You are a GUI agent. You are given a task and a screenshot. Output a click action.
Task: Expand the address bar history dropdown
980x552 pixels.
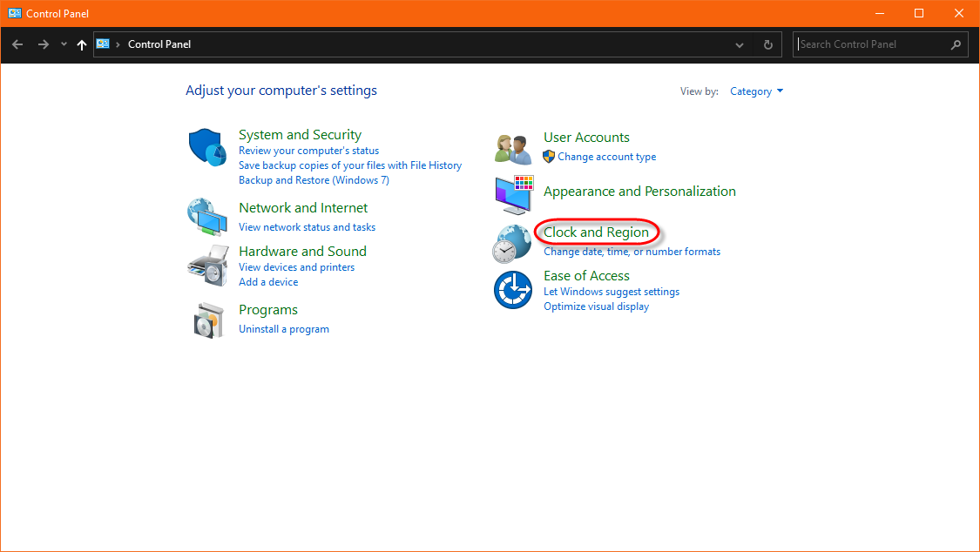tap(740, 45)
